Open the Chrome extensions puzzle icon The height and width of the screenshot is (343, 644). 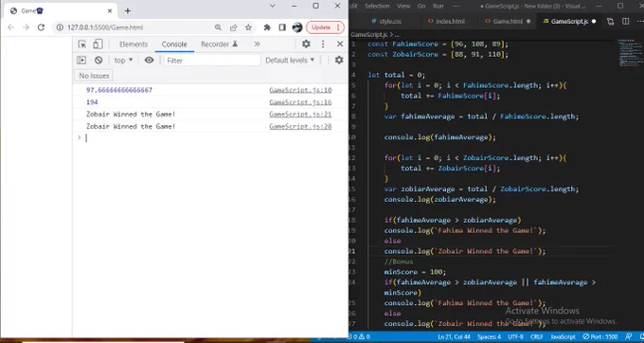coord(267,27)
